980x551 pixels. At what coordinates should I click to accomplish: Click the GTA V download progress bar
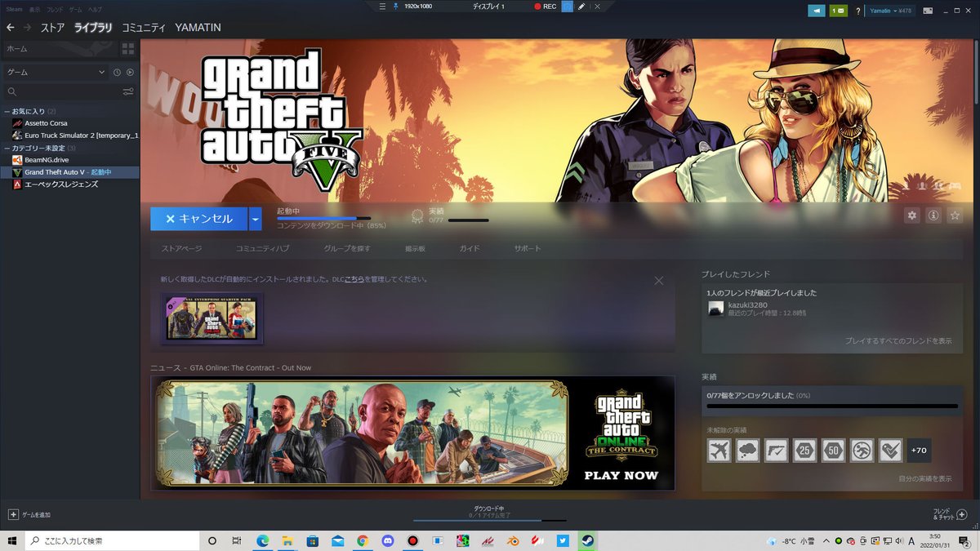click(x=323, y=219)
